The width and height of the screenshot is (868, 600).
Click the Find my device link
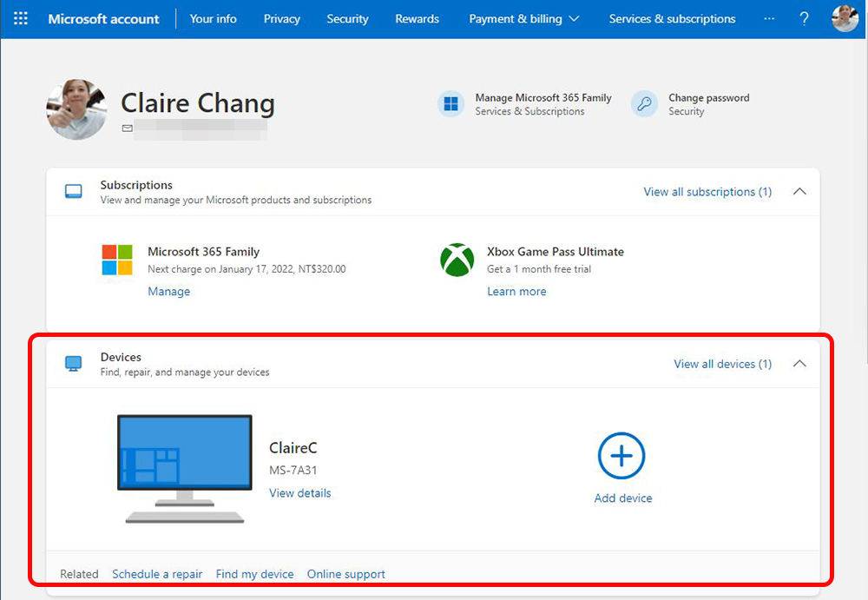tap(254, 574)
